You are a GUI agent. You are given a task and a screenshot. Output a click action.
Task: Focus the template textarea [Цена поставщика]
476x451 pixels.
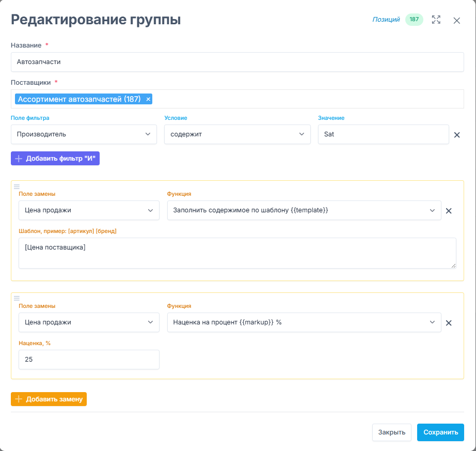coord(237,253)
